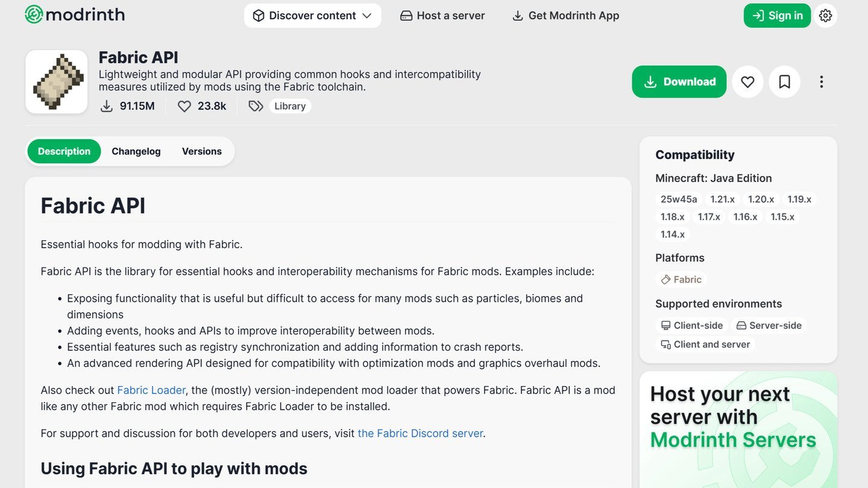Switch to the Changelog tab
This screenshot has height=488, width=868.
pos(136,151)
